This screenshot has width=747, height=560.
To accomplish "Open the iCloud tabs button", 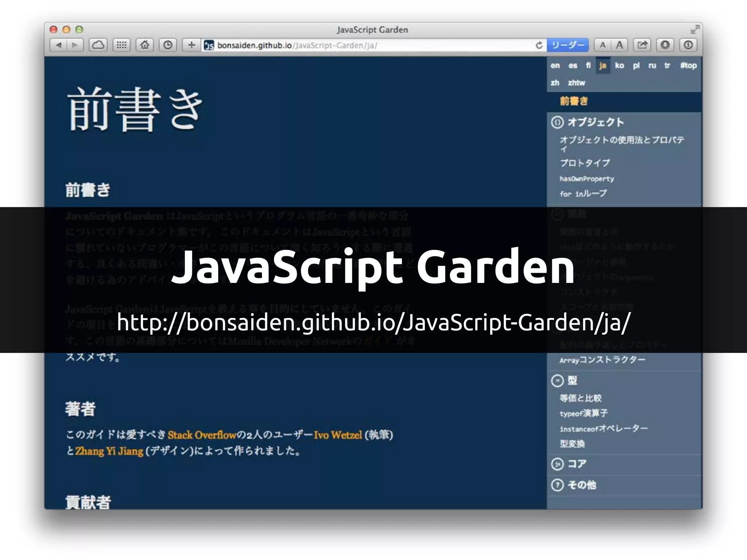I will tap(98, 45).
